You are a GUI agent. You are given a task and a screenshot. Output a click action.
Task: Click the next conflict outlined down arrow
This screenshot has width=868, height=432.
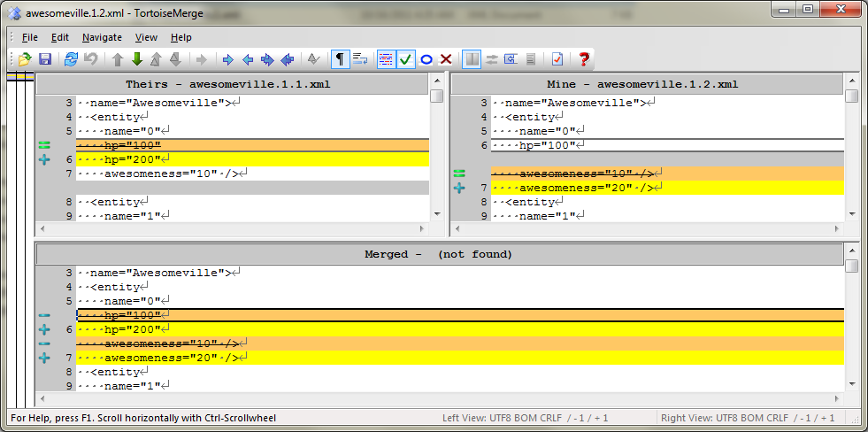point(175,59)
